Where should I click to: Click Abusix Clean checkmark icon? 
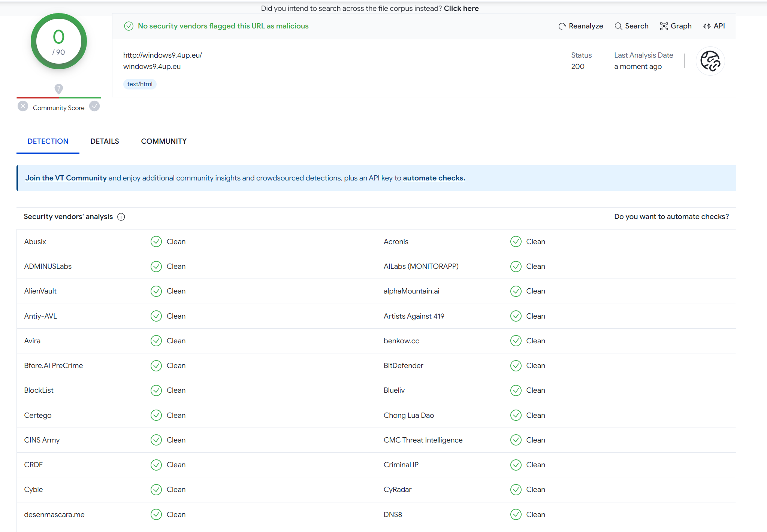coord(156,242)
